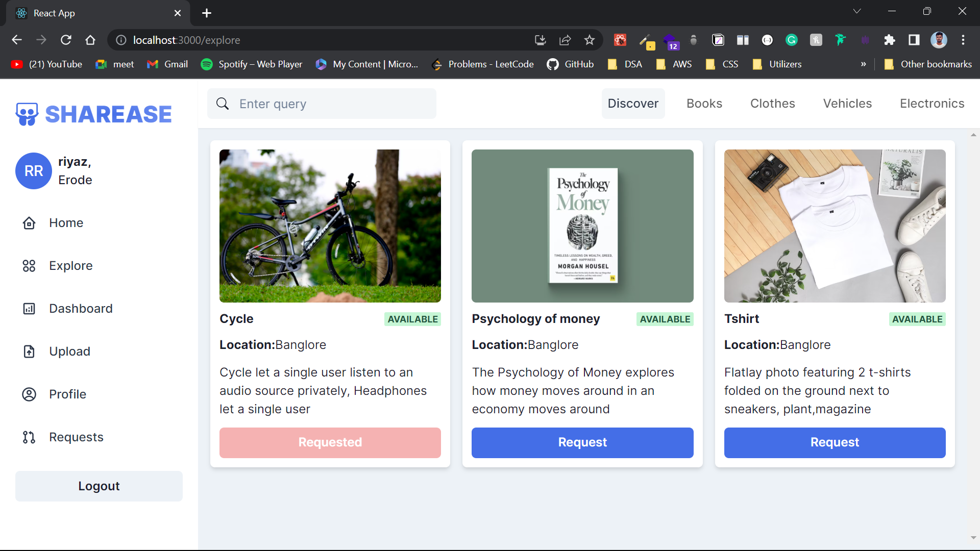Viewport: 980px width, 551px height.
Task: Open the tab search dropdown arrow
Action: tap(857, 11)
